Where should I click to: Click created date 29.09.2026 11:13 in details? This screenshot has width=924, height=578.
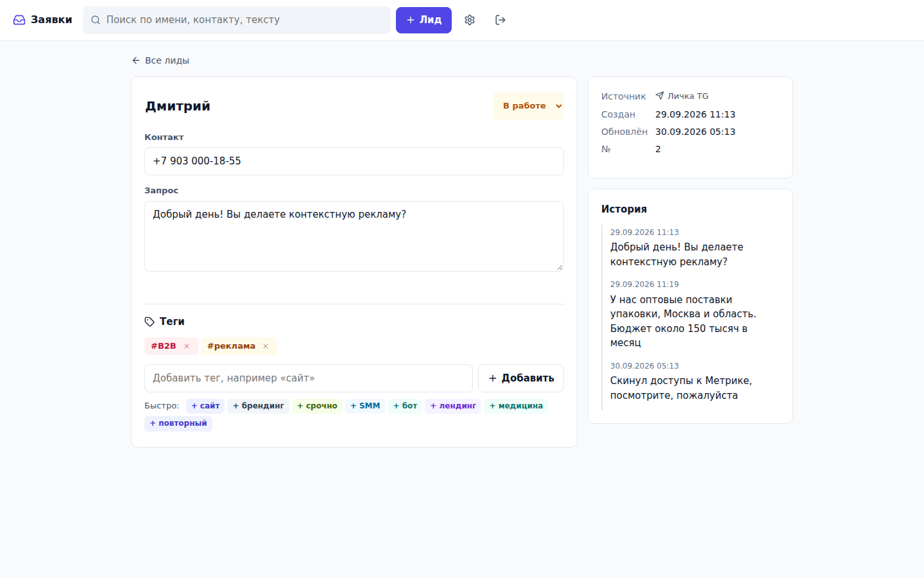coord(695,114)
